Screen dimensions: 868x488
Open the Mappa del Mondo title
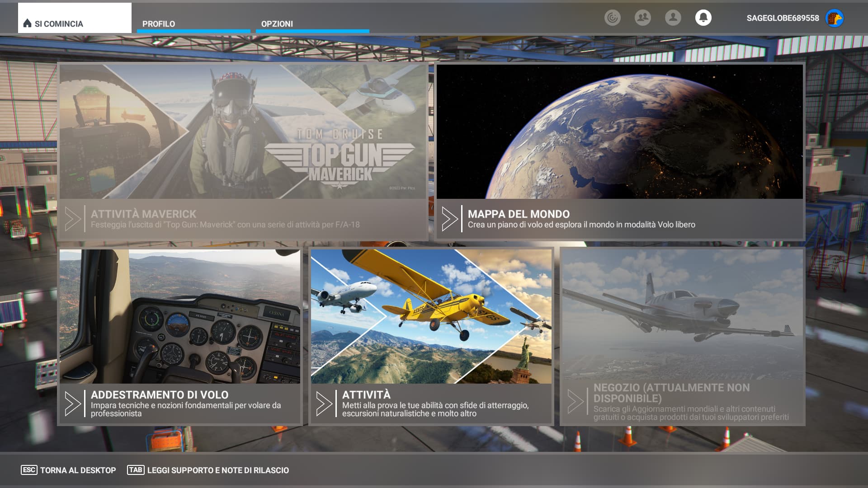coord(519,214)
